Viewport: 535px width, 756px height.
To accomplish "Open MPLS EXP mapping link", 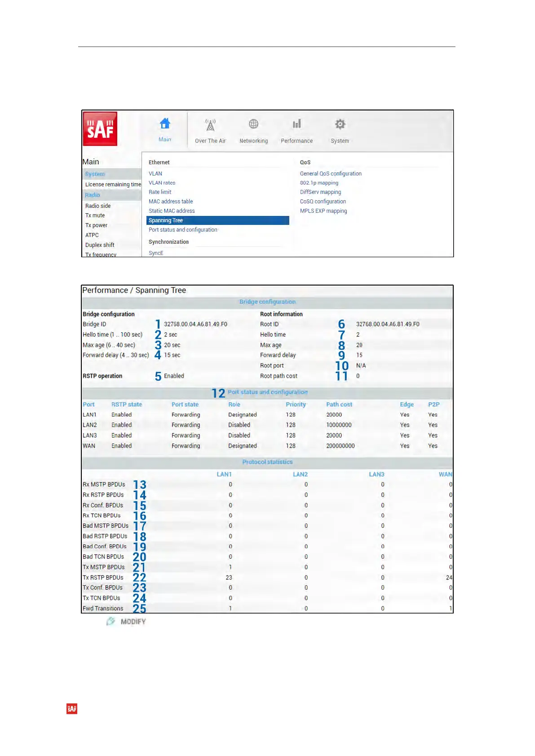I will pyautogui.click(x=323, y=211).
